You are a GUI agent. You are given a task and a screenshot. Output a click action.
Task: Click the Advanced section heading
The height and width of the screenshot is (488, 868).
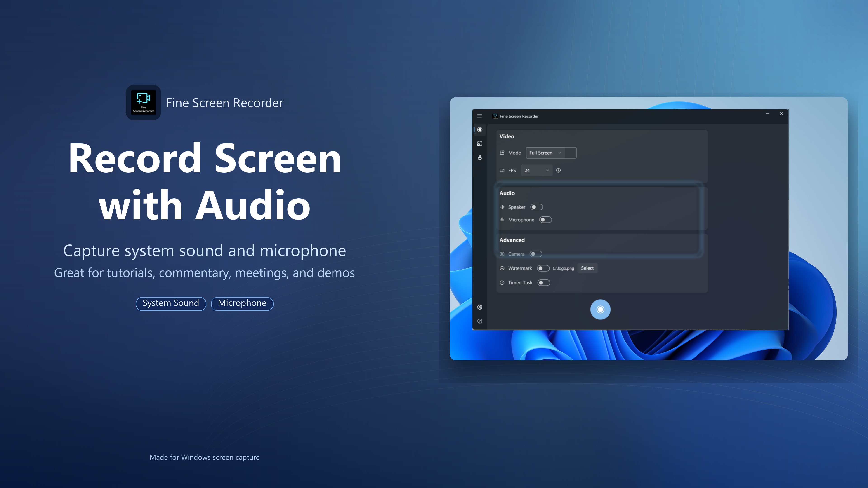pos(512,240)
